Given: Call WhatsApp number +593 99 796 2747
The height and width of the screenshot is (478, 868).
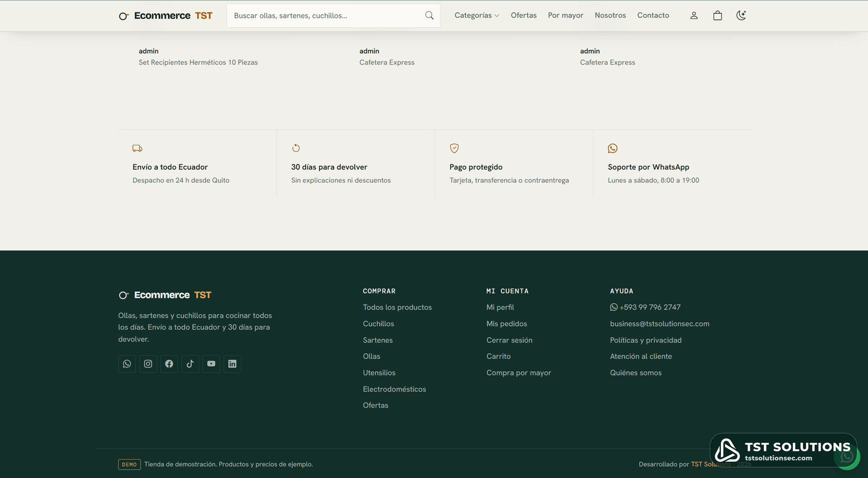Looking at the screenshot, I should tap(645, 307).
